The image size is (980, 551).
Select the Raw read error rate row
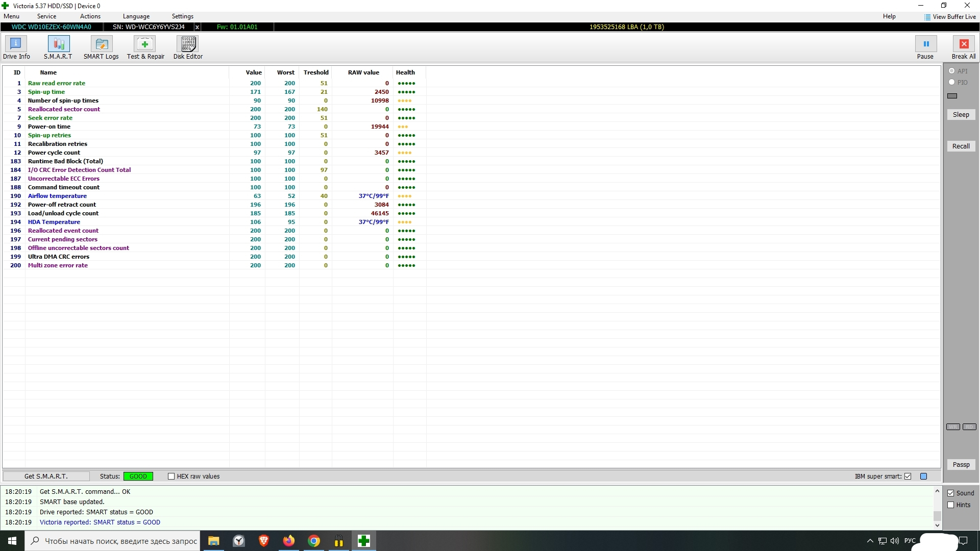[x=214, y=83]
